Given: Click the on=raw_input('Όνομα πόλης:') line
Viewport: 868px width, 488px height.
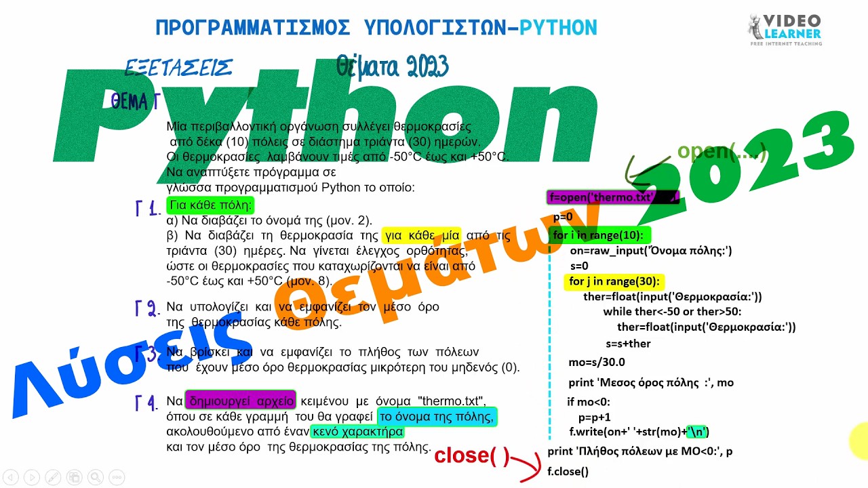Looking at the screenshot, I should click(651, 251).
